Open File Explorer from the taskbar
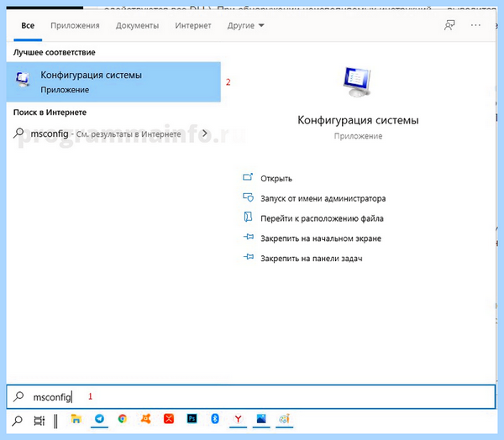This screenshot has height=440, width=504. coord(76,419)
